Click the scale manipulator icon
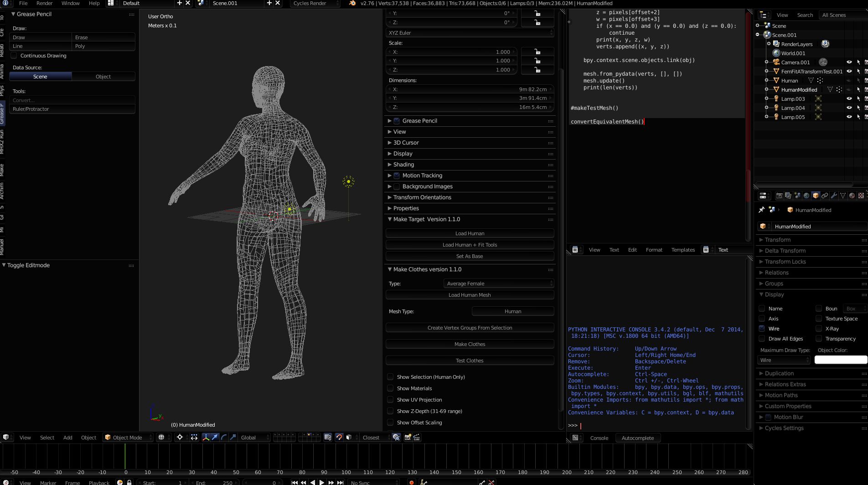 click(x=233, y=437)
